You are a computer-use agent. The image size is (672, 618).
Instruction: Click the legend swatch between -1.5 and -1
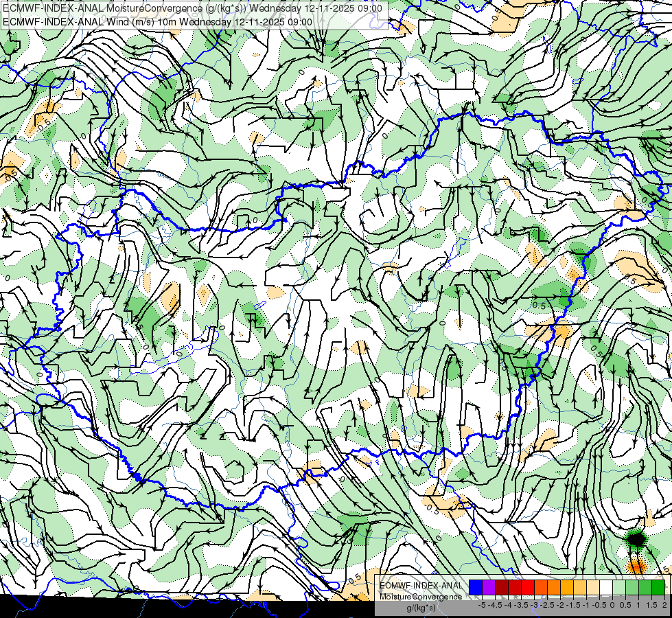(x=580, y=587)
